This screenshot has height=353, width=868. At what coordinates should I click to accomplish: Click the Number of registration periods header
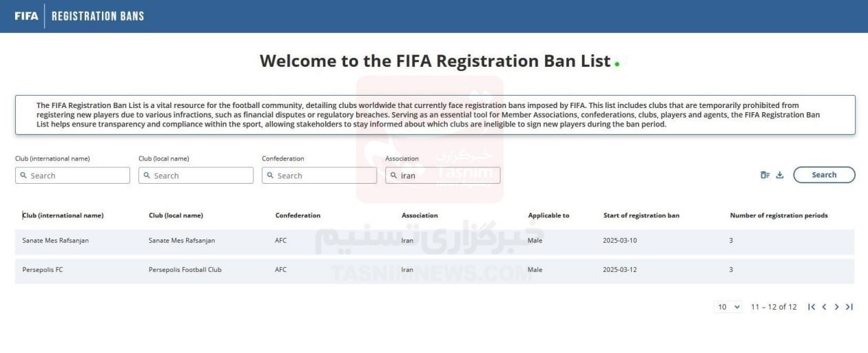tap(778, 215)
